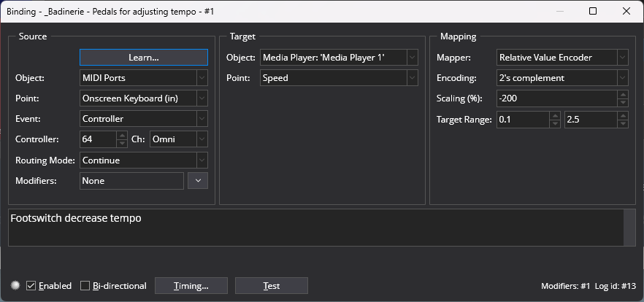Enable the Bi-directional checkbox
The height and width of the screenshot is (302, 644).
(85, 285)
